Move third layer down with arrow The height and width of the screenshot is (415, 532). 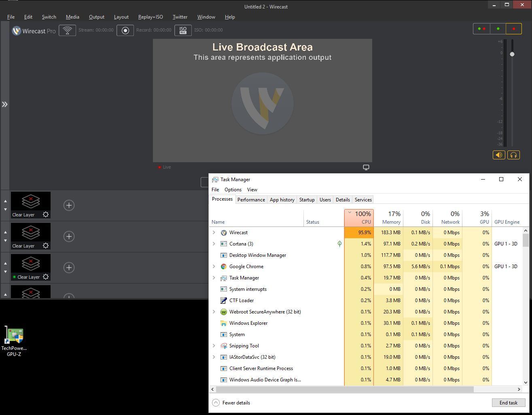click(5, 272)
